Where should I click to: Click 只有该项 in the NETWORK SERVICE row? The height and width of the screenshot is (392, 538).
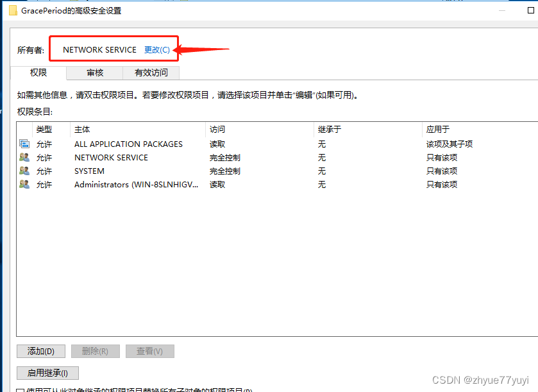[x=442, y=158]
